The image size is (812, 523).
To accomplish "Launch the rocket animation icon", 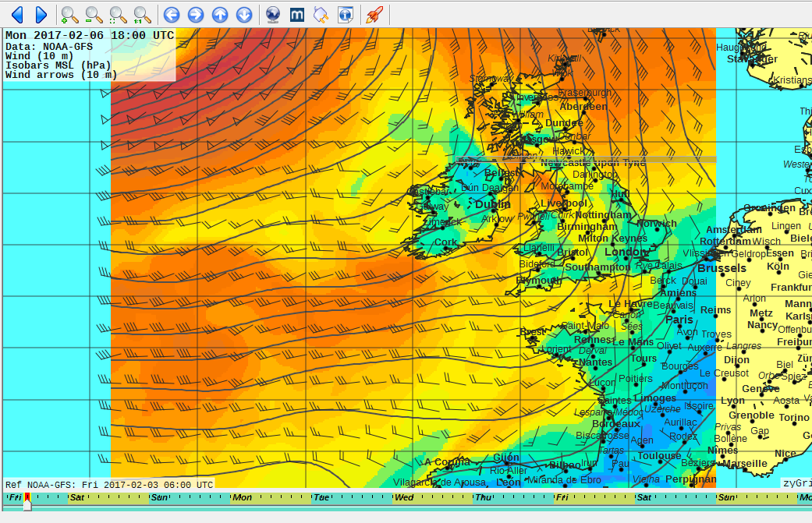I will [374, 15].
